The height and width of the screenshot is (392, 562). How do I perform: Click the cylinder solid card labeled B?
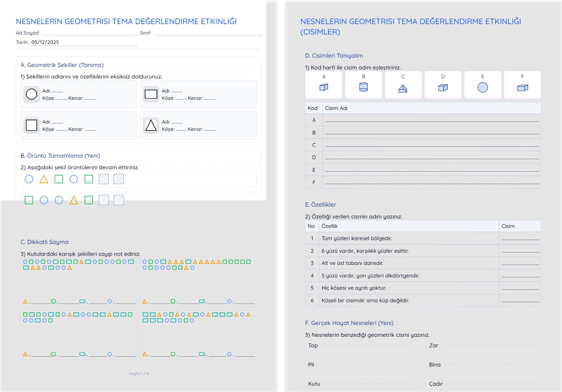363,85
